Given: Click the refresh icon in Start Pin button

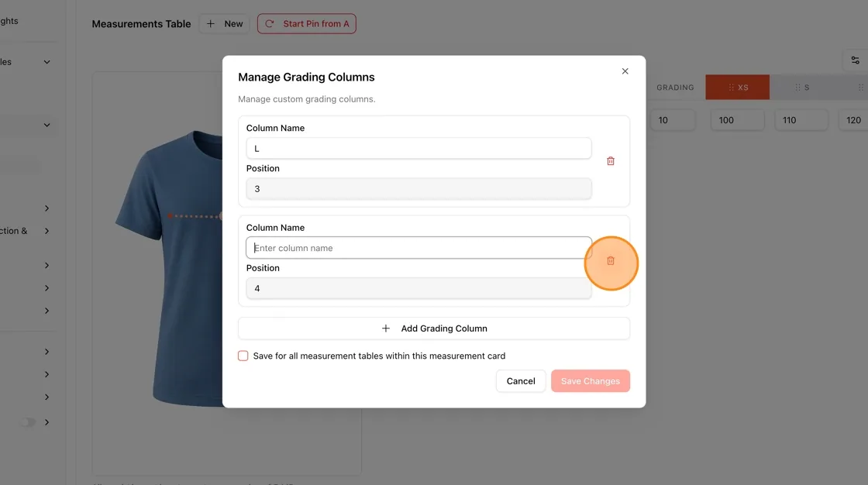Looking at the screenshot, I should point(270,24).
